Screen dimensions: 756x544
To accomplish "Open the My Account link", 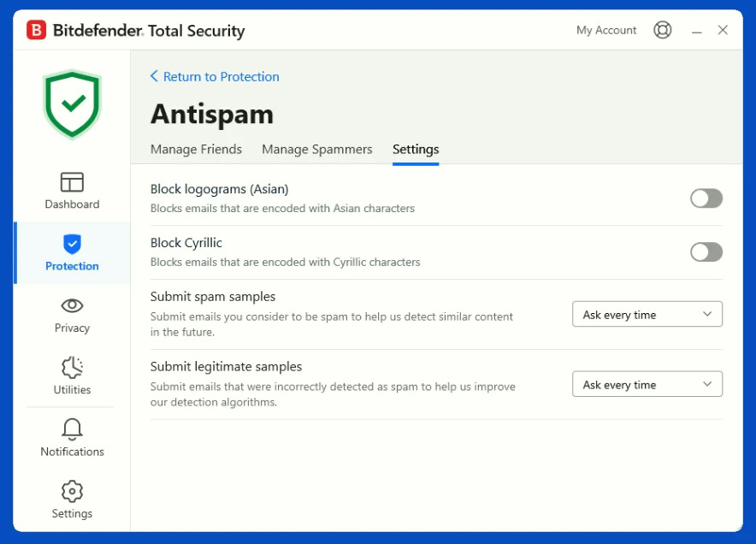I will coord(606,30).
